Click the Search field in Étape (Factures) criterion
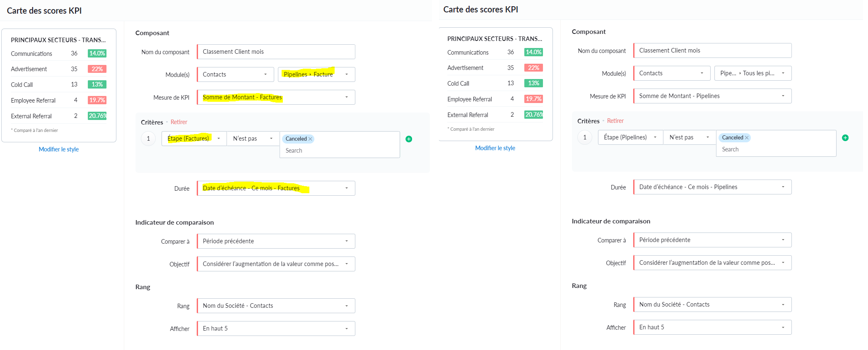Image resolution: width=868 pixels, height=350 pixels. click(x=340, y=151)
